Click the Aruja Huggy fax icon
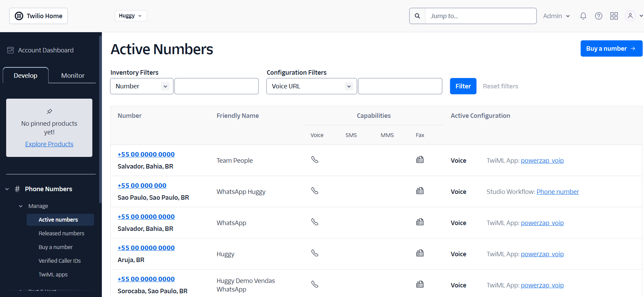Viewport: 644px width, 297px height. point(420,253)
